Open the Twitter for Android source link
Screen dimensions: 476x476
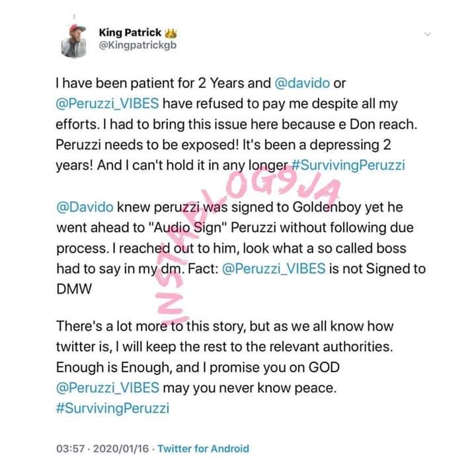click(203, 449)
